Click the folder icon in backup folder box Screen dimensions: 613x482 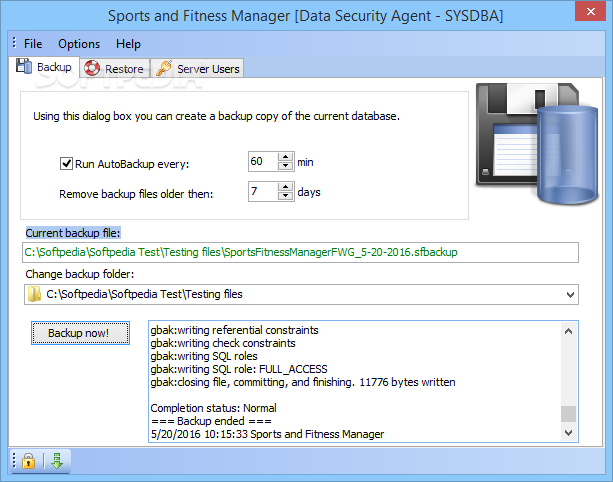(x=34, y=294)
